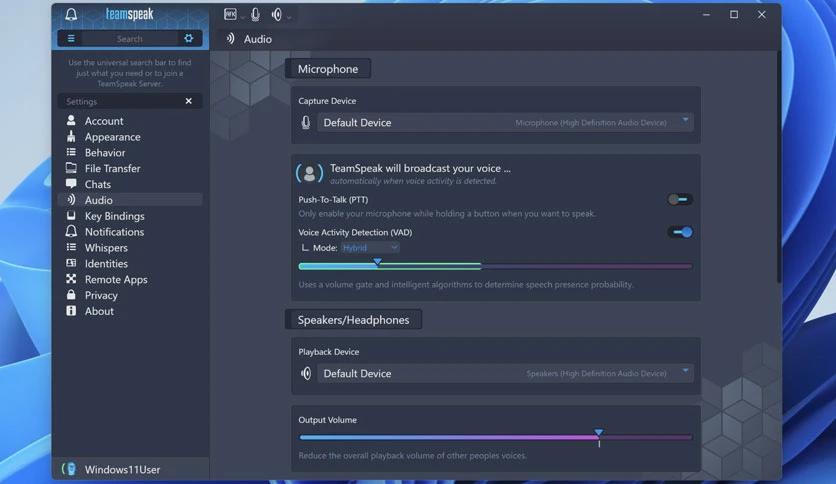The image size is (836, 484).
Task: Click the Remote Apps cross icon
Action: coord(71,279)
